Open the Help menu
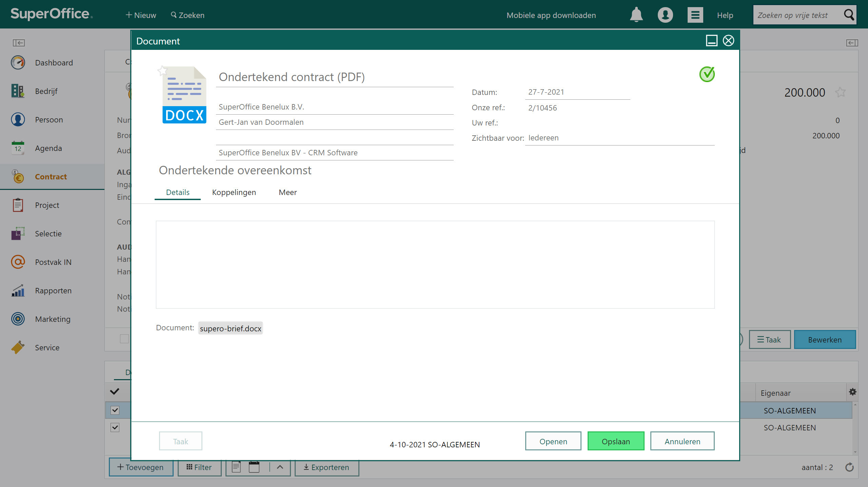Viewport: 868px width, 487px height. pyautogui.click(x=725, y=15)
